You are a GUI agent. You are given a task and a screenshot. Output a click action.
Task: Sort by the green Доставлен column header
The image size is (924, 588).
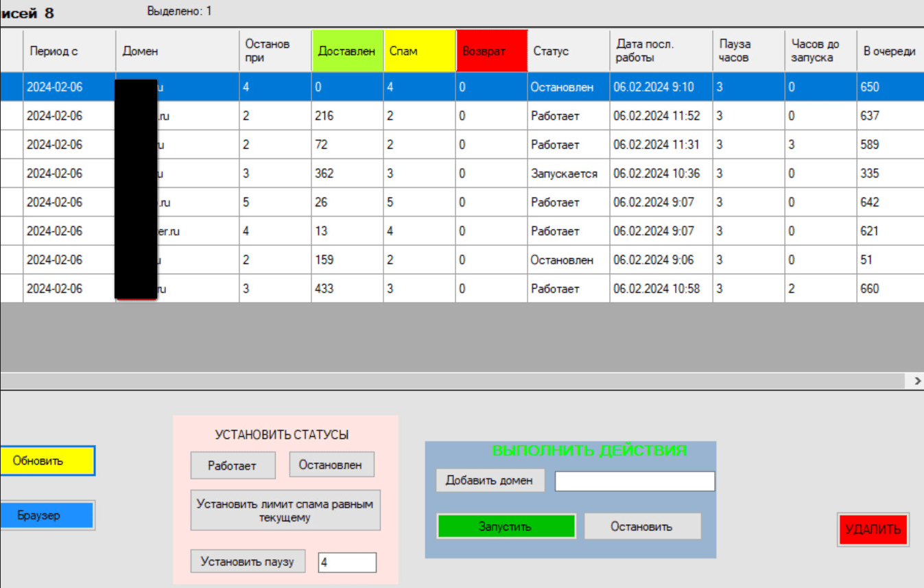pyautogui.click(x=347, y=51)
